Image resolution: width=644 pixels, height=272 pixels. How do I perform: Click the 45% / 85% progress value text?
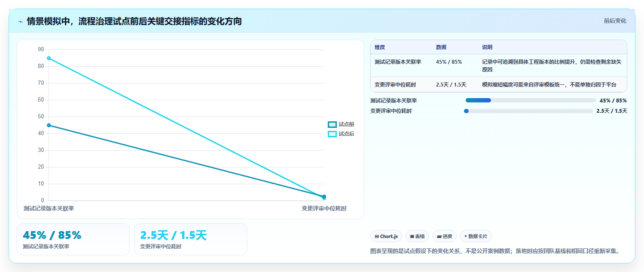click(x=613, y=100)
